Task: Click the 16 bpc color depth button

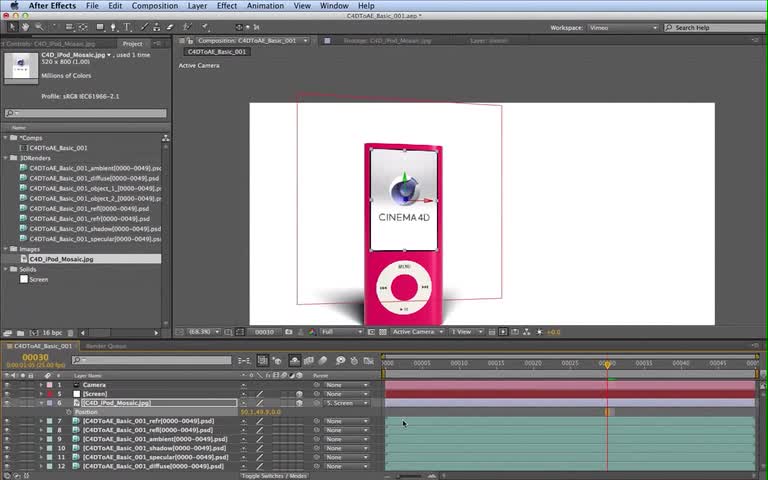Action: (52, 333)
